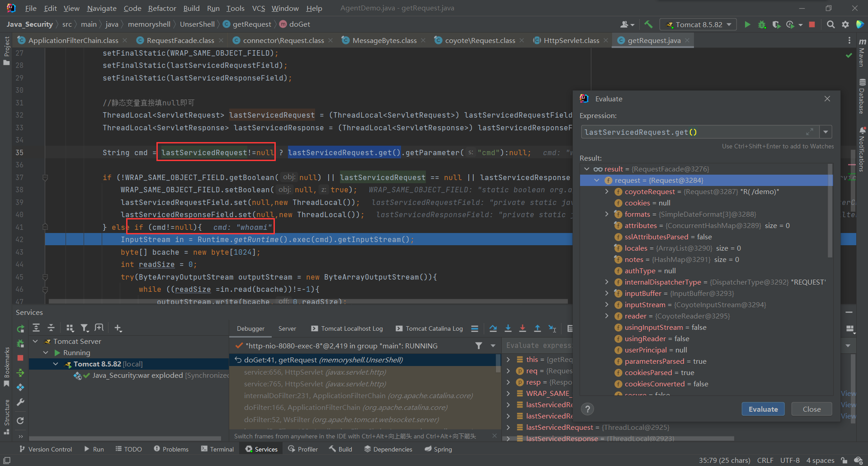Click the Profiler run icon in toolbar
The height and width of the screenshot is (466, 868).
pyautogui.click(x=790, y=24)
